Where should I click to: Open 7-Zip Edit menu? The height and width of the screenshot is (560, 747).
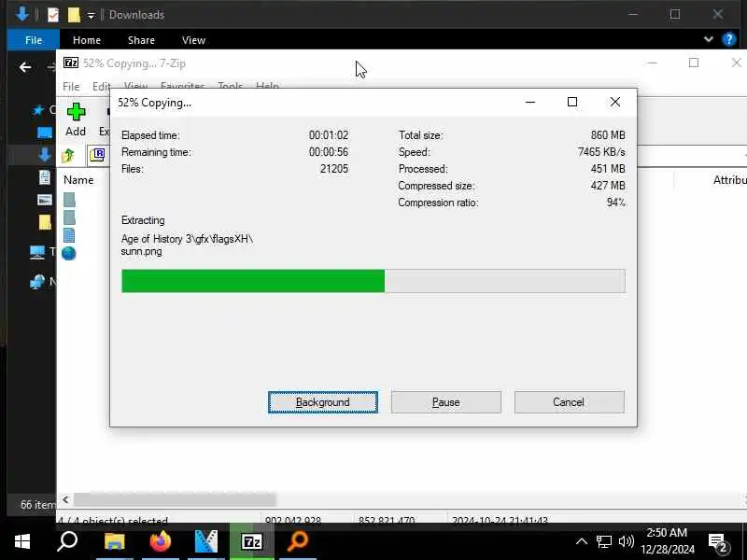102,86
